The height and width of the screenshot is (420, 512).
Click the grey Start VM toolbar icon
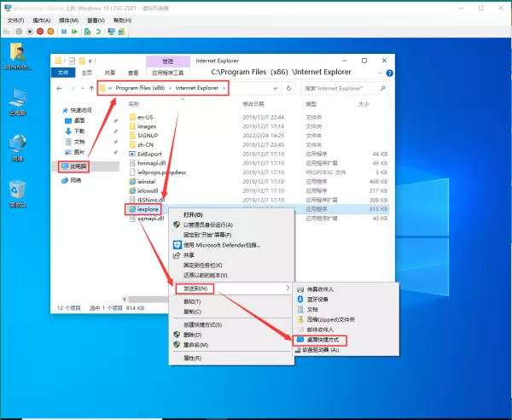click(19, 32)
